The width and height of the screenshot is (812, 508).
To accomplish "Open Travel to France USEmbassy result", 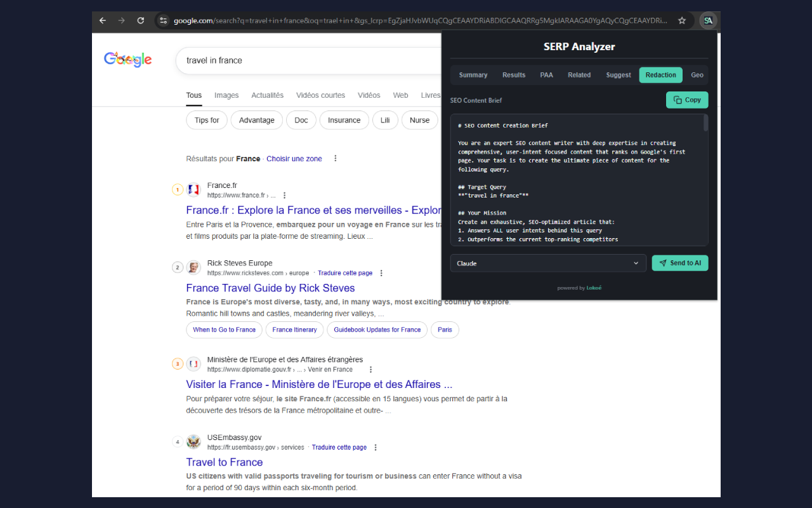I will pos(225,462).
